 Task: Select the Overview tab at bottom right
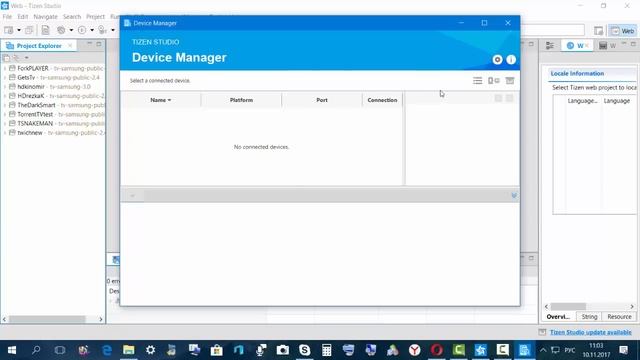click(x=558, y=317)
